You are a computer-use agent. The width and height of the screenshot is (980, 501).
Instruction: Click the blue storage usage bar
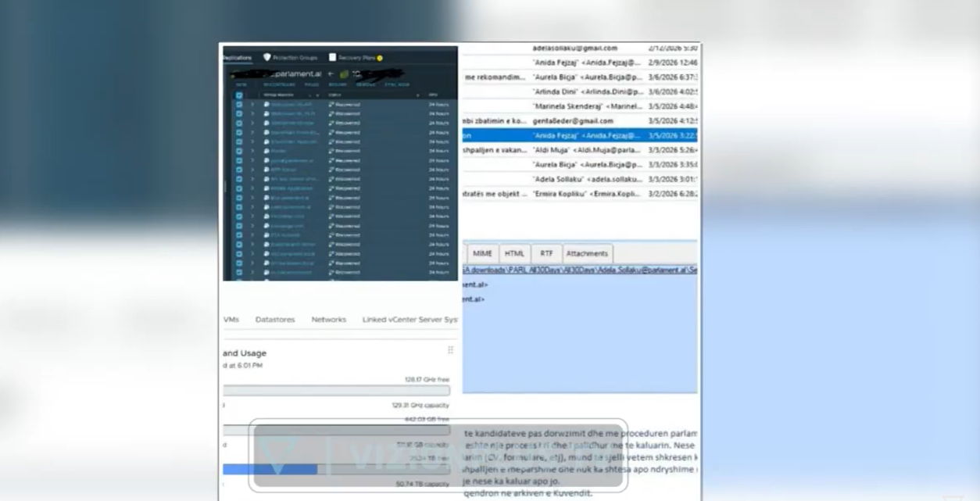click(270, 469)
